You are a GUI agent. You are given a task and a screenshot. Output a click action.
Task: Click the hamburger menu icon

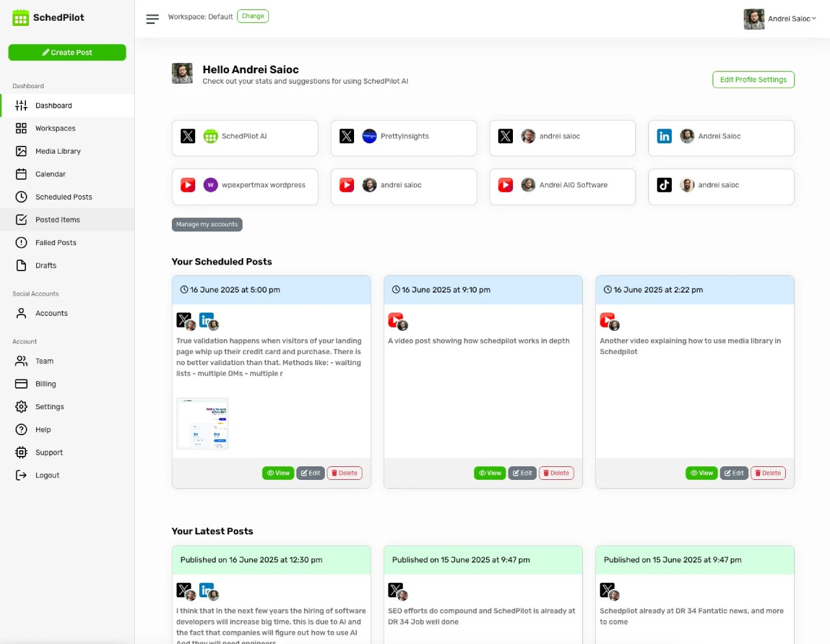point(152,19)
